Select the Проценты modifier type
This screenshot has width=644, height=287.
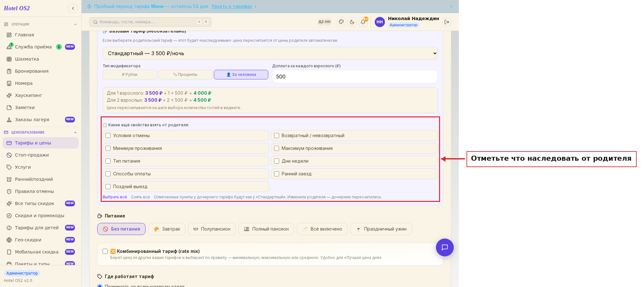point(185,75)
